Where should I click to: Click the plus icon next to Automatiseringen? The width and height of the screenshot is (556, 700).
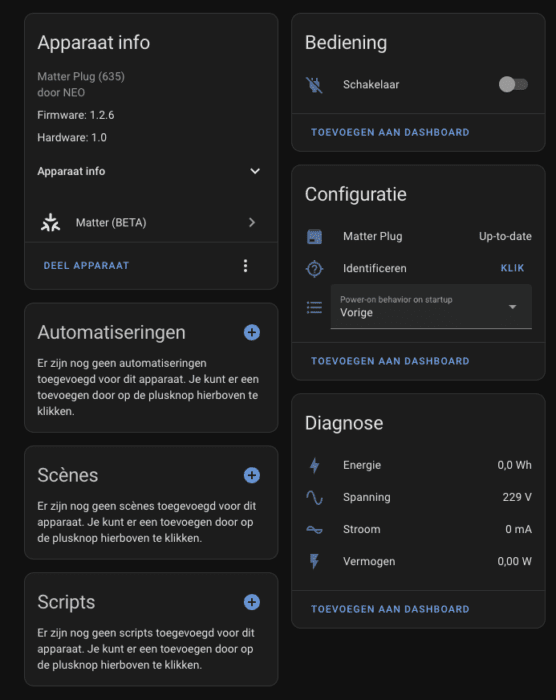coord(252,332)
